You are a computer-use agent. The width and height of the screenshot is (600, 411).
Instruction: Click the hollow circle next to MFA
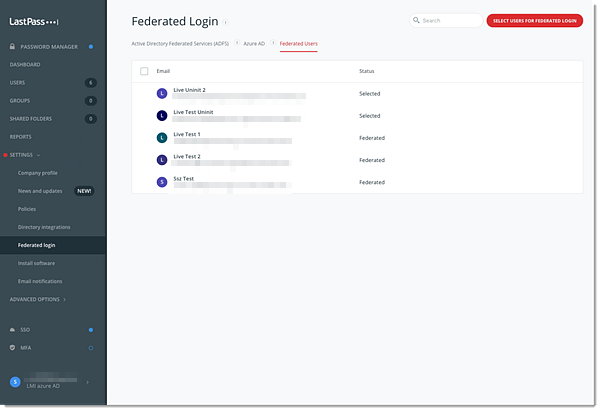[x=91, y=348]
